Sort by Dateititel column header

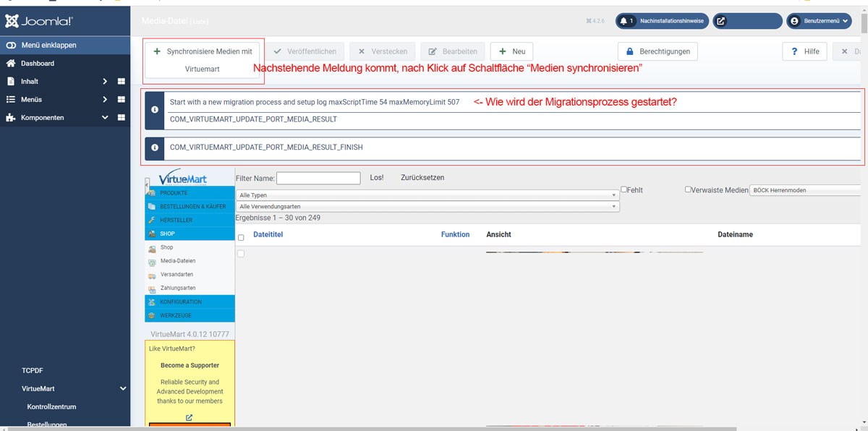pyautogui.click(x=268, y=234)
